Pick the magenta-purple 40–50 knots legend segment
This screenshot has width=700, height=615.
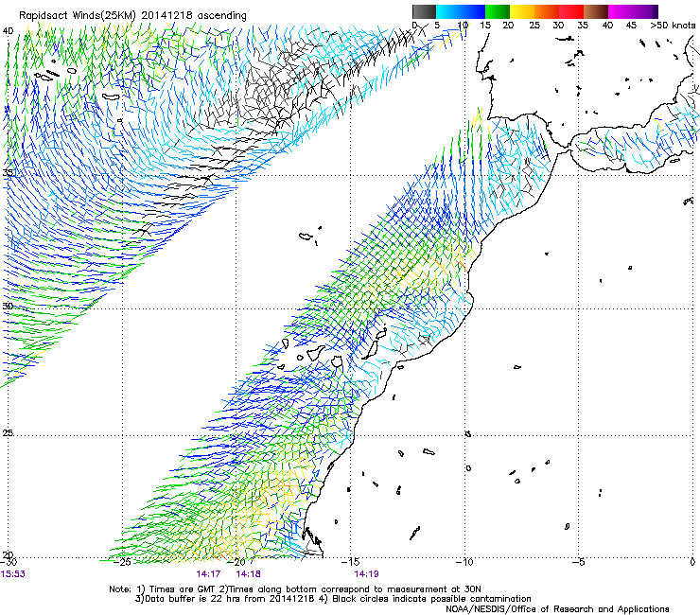(x=633, y=11)
